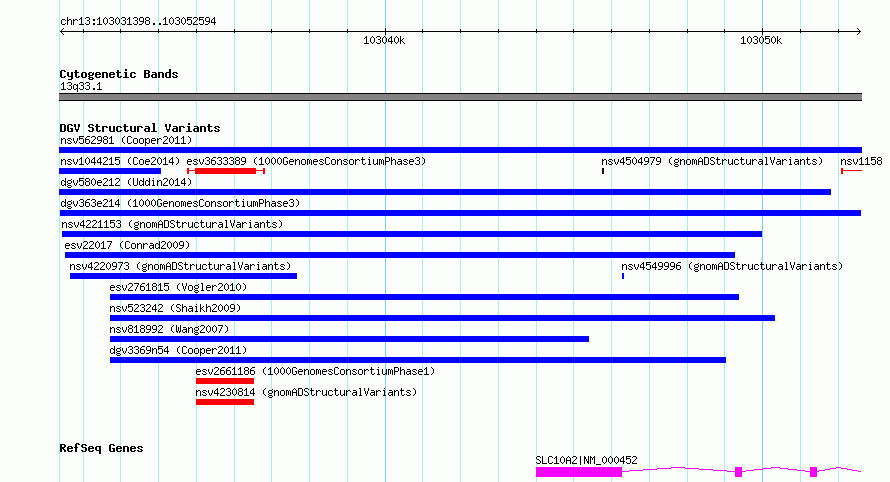The image size is (890, 482).
Task: Click the 13q33.1 cytogenetic band bar
Action: (x=460, y=97)
